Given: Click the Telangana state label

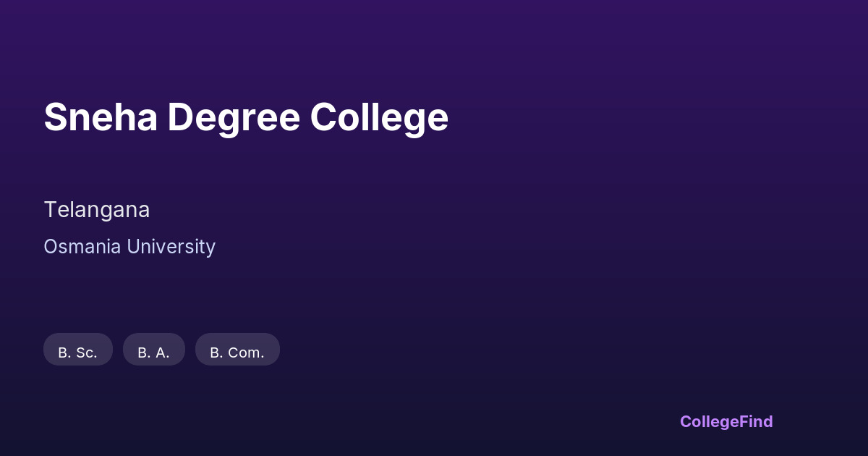Looking at the screenshot, I should [97, 210].
